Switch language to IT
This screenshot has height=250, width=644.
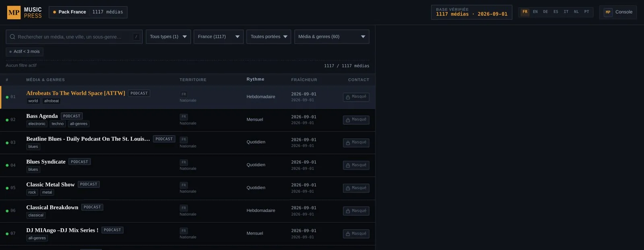(x=566, y=12)
